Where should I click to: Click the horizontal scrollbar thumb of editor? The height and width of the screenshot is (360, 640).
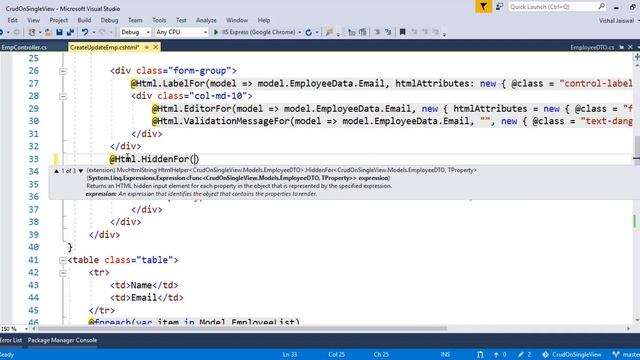[242, 329]
